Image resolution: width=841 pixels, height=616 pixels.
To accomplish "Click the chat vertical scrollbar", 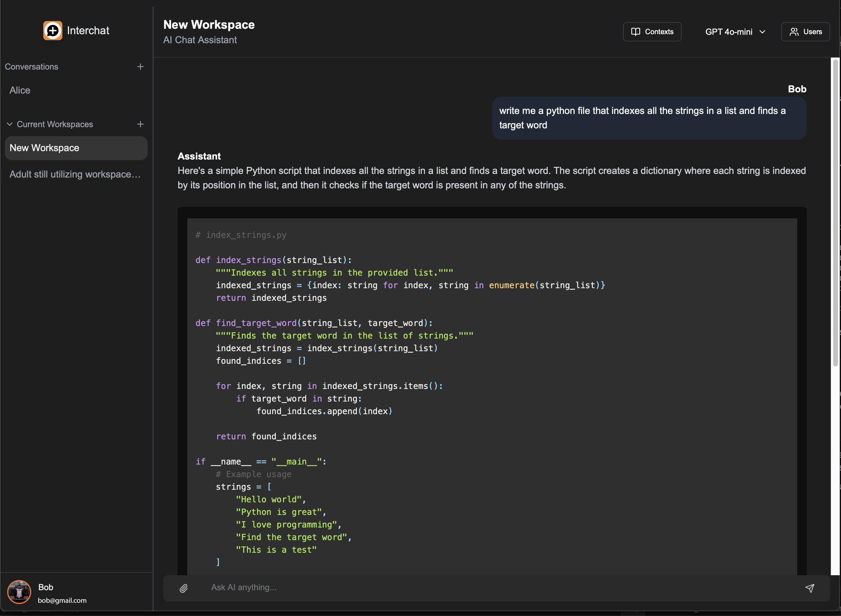I will pyautogui.click(x=835, y=213).
